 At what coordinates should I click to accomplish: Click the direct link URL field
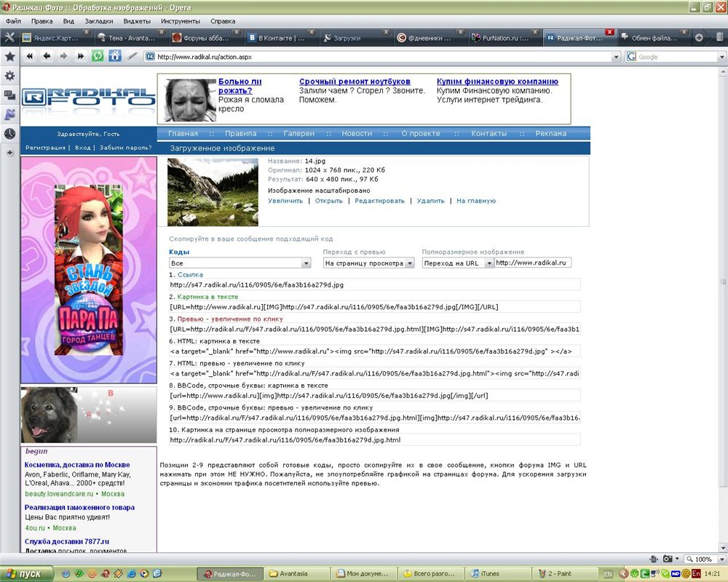374,285
